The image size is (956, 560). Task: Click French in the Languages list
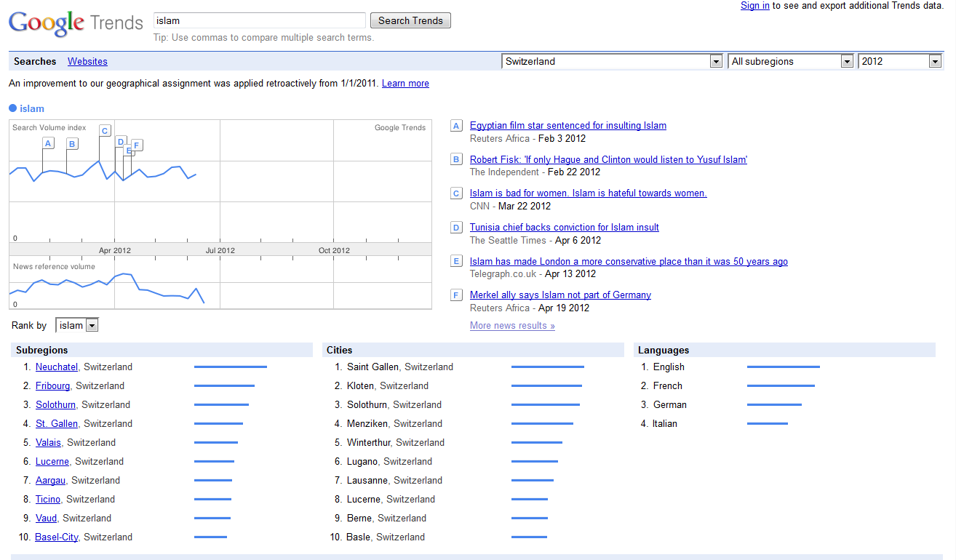pos(668,386)
